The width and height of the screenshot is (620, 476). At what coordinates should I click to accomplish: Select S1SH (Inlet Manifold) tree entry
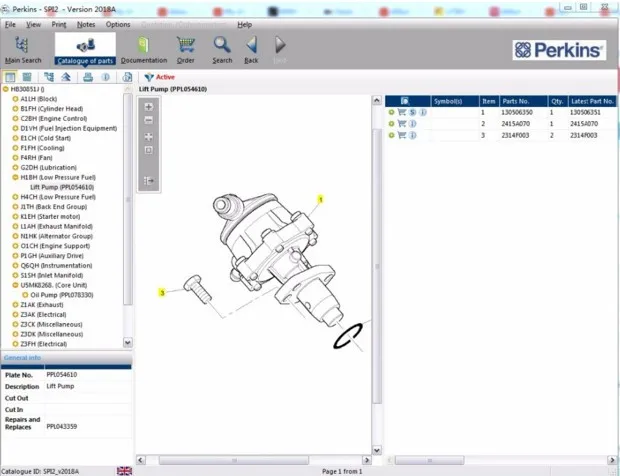pyautogui.click(x=52, y=276)
